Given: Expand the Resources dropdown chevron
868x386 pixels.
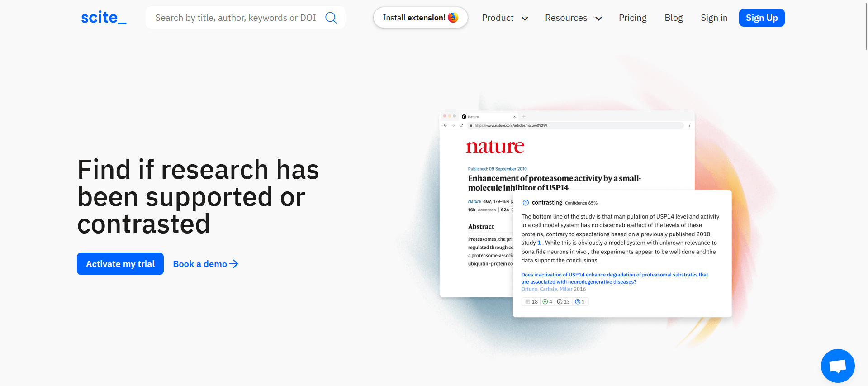Looking at the screenshot, I should tap(599, 19).
